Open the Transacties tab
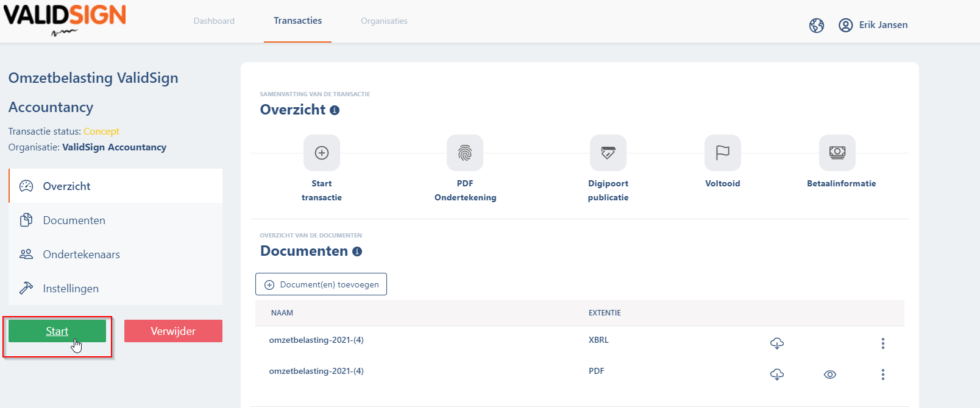The height and width of the screenshot is (408, 980). click(x=297, y=21)
